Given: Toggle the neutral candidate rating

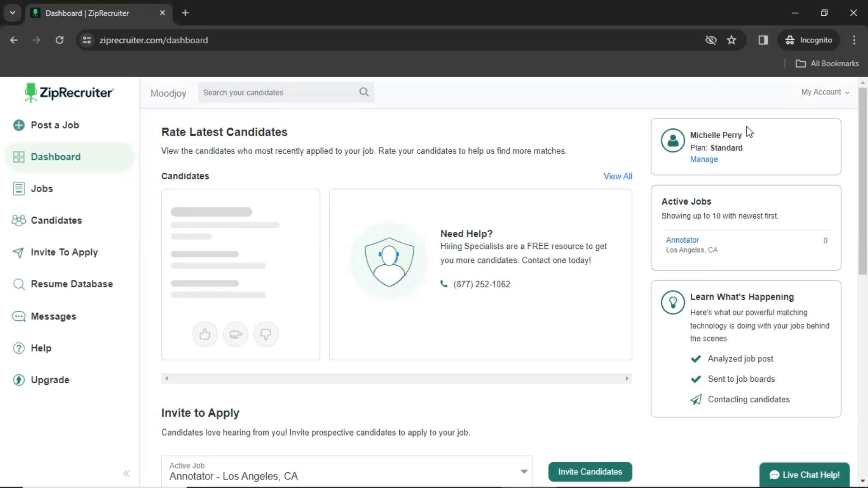Looking at the screenshot, I should [236, 334].
